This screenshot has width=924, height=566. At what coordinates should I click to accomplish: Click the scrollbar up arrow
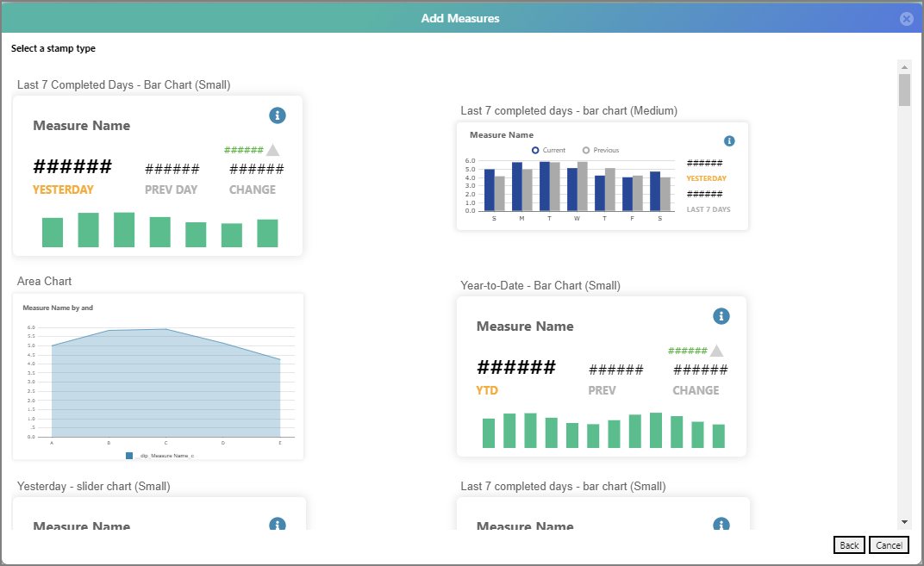point(904,66)
